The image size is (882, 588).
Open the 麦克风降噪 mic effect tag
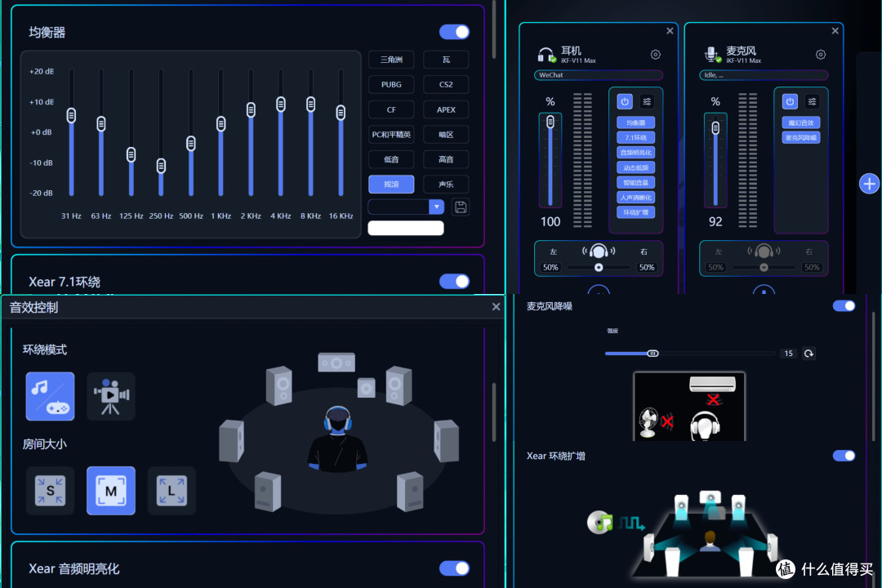801,137
